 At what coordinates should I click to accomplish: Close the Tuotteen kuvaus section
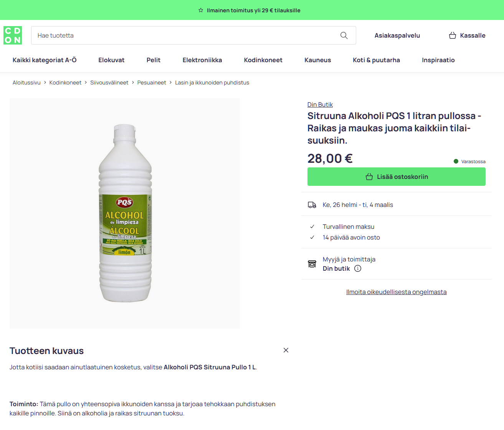tap(286, 350)
